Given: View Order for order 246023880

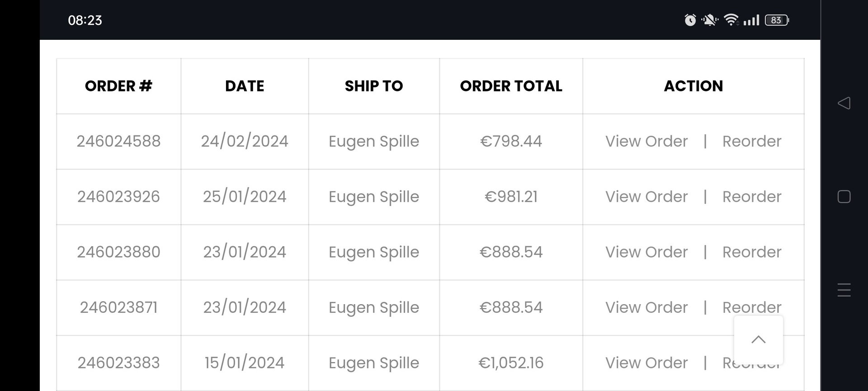Looking at the screenshot, I should click(x=646, y=252).
